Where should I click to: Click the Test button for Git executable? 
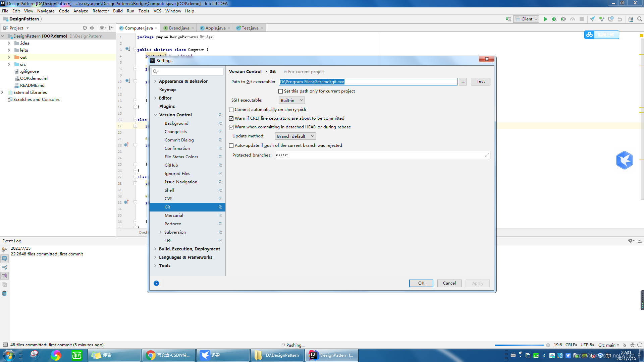coord(480,81)
